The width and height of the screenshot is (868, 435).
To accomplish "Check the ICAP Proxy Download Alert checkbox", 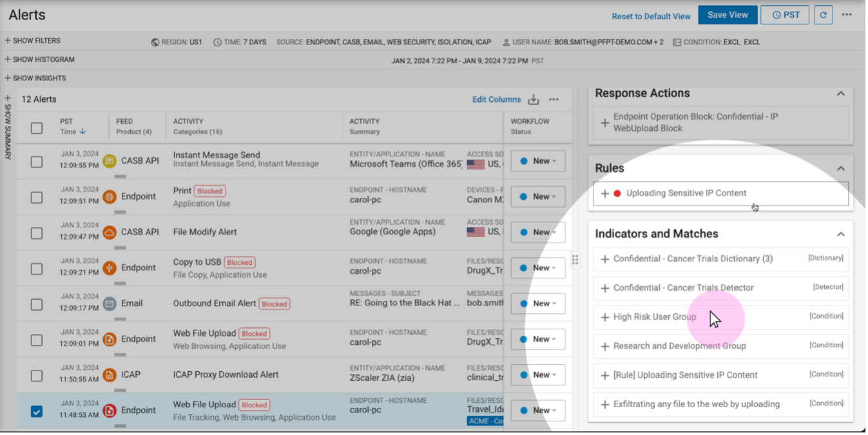I will (x=37, y=375).
